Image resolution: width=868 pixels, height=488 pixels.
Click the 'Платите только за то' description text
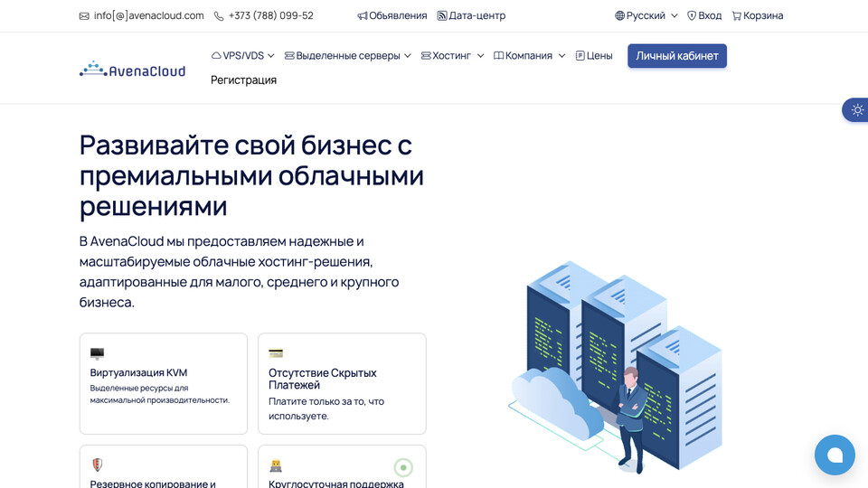tap(326, 408)
